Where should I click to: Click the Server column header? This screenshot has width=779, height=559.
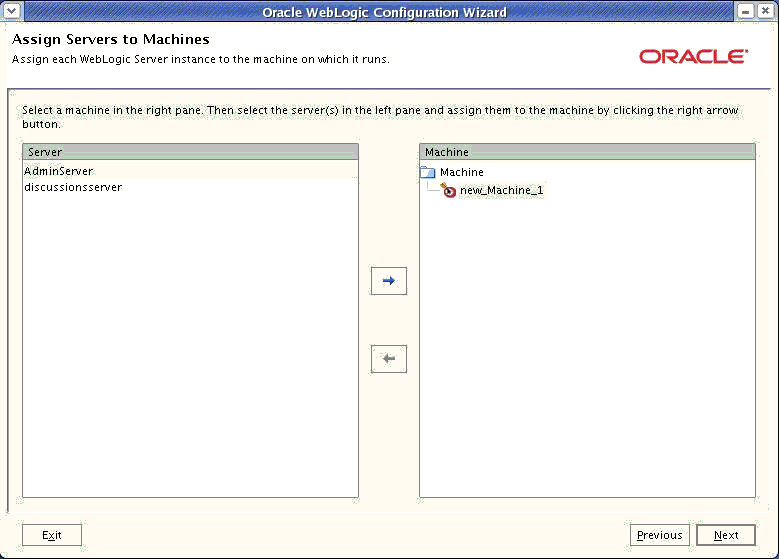[190, 152]
